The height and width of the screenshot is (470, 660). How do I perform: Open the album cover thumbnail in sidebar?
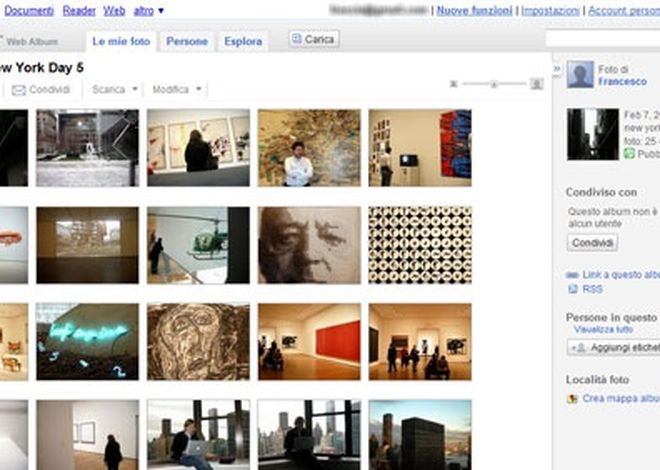[593, 134]
